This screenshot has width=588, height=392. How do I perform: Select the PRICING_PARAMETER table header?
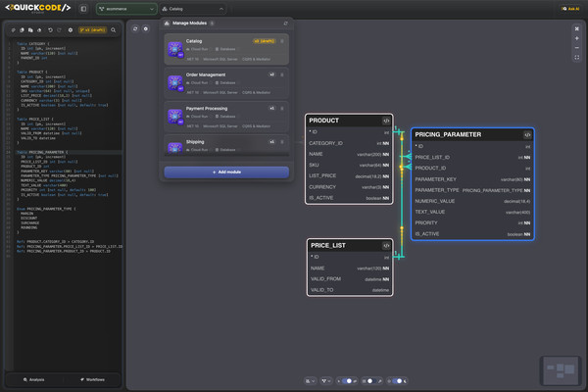coord(472,134)
